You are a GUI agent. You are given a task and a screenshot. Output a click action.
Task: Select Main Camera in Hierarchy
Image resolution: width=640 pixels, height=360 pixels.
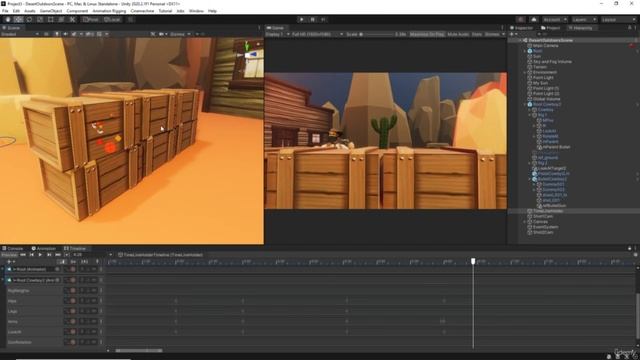545,46
